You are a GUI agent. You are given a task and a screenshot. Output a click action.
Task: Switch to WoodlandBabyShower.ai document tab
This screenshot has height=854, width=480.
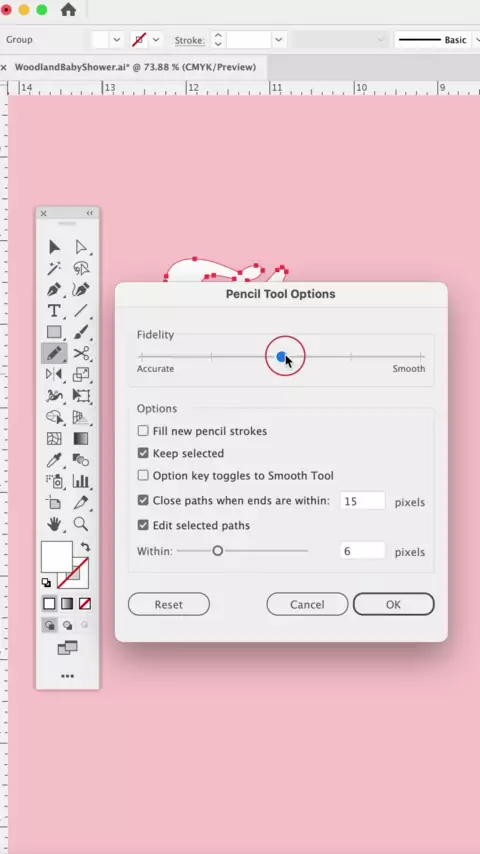coord(135,67)
